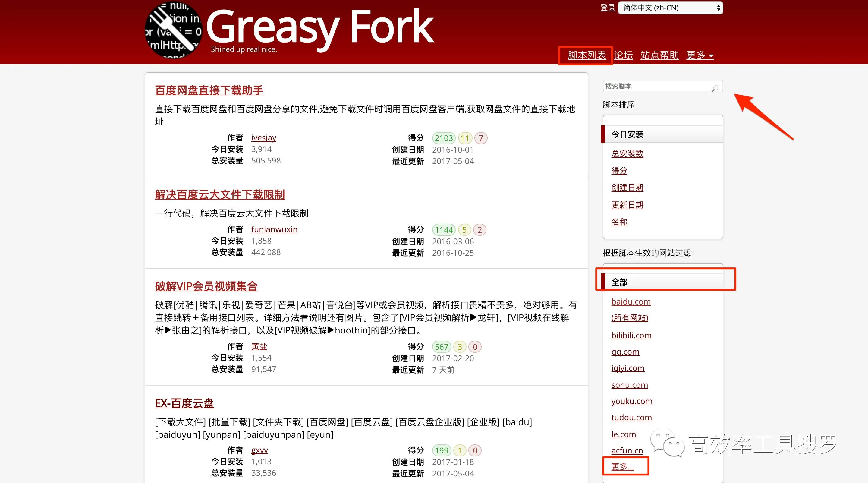Open the 百度网盘直接下载助手 script
The height and width of the screenshot is (483, 868).
pyautogui.click(x=209, y=90)
